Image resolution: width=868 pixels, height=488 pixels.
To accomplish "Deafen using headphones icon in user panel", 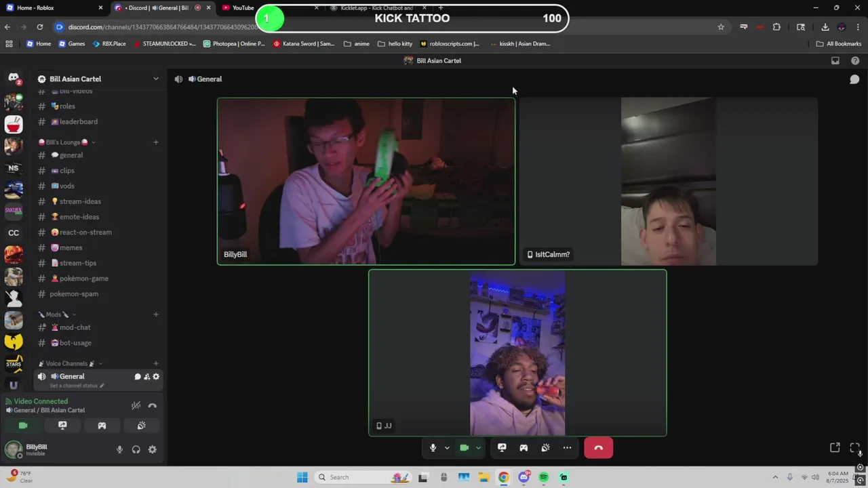I will [x=136, y=449].
